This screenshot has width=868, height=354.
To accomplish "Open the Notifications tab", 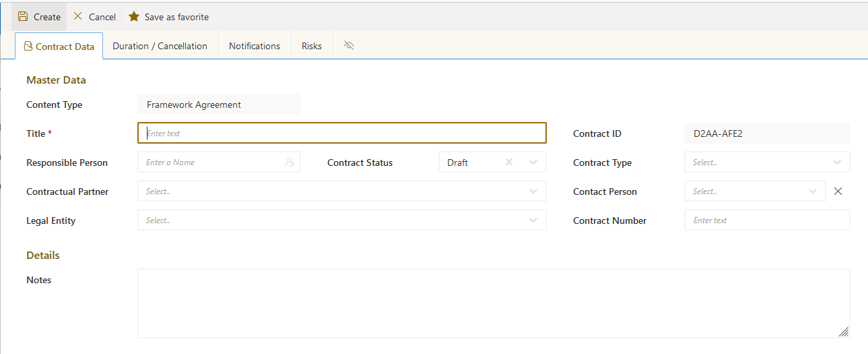I will coord(255,46).
